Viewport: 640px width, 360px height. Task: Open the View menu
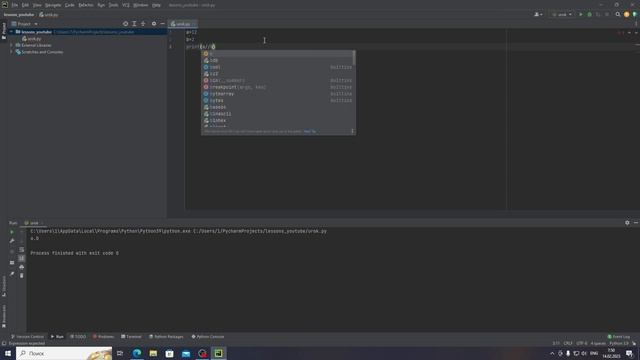pos(37,5)
